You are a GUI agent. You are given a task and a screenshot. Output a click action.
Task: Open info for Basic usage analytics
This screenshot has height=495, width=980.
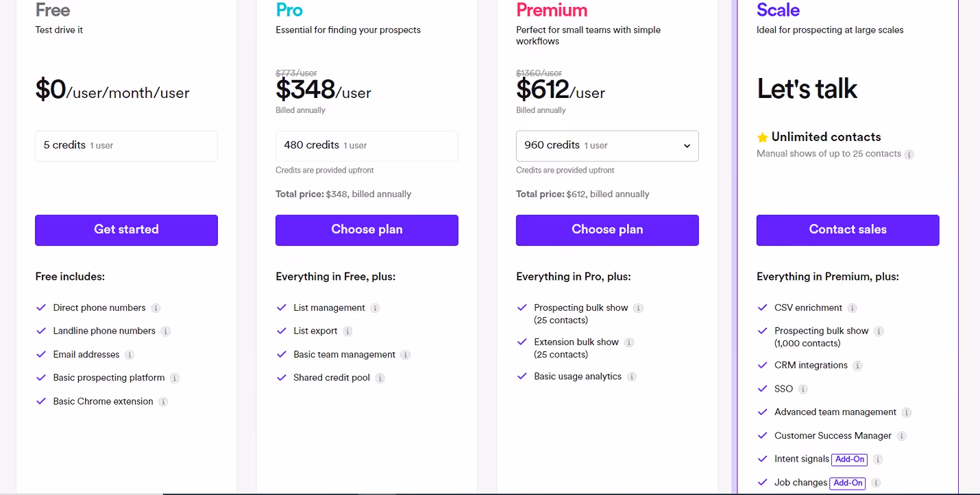click(633, 376)
